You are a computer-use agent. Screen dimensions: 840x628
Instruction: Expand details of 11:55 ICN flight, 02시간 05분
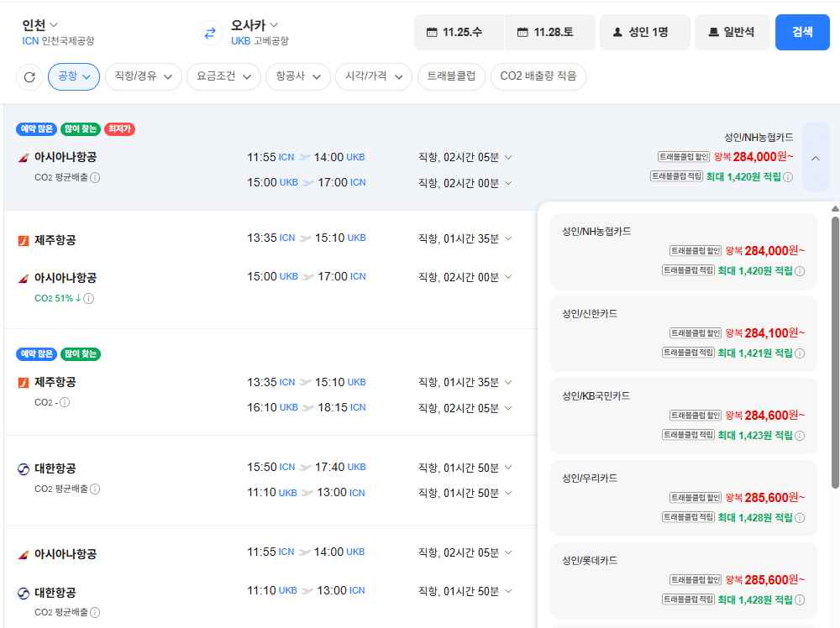(x=508, y=157)
